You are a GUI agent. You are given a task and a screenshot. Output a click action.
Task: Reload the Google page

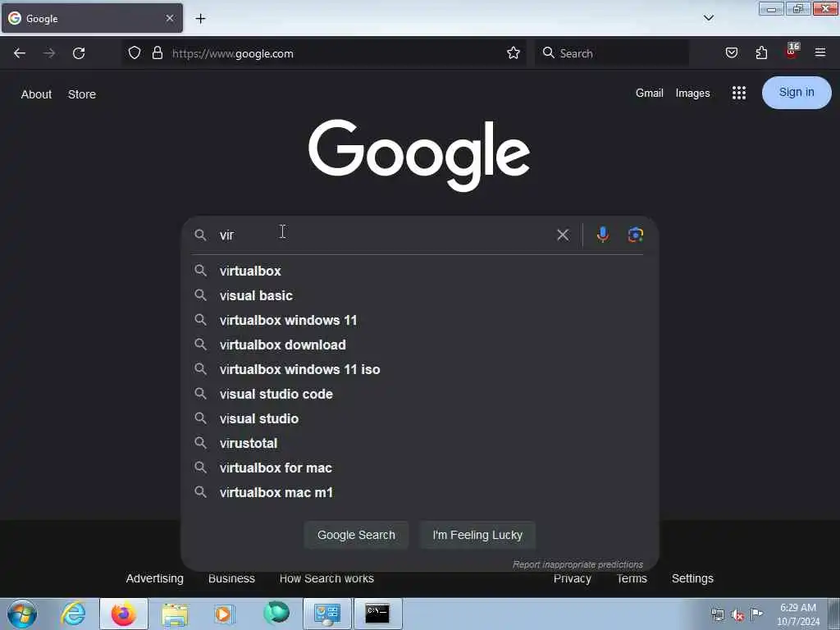point(79,53)
